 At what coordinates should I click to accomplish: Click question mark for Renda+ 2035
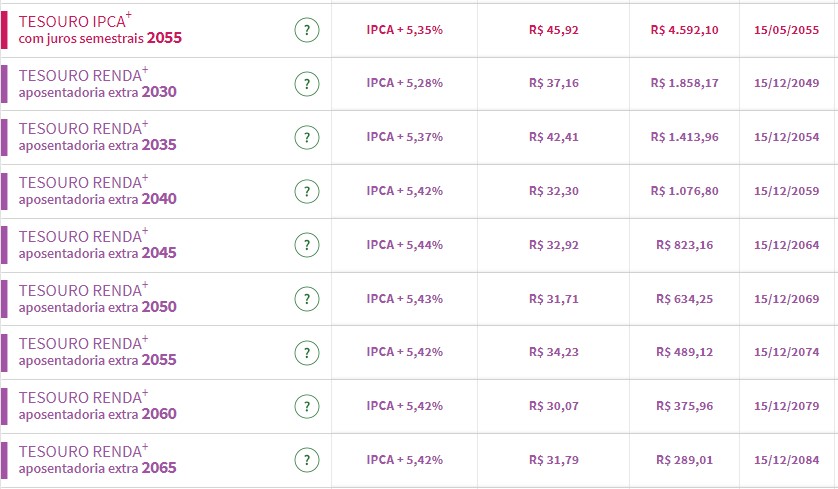[x=307, y=138]
